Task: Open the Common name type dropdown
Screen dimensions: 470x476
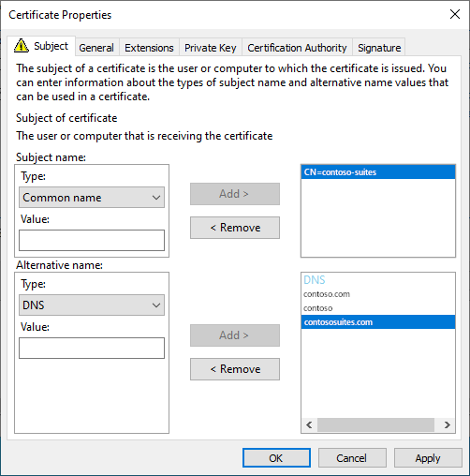Action: 92,198
